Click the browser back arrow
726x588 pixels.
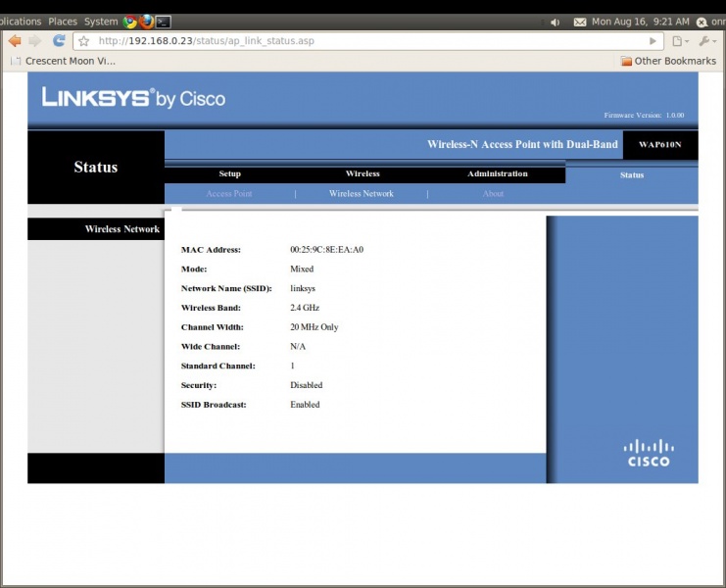pyautogui.click(x=15, y=41)
